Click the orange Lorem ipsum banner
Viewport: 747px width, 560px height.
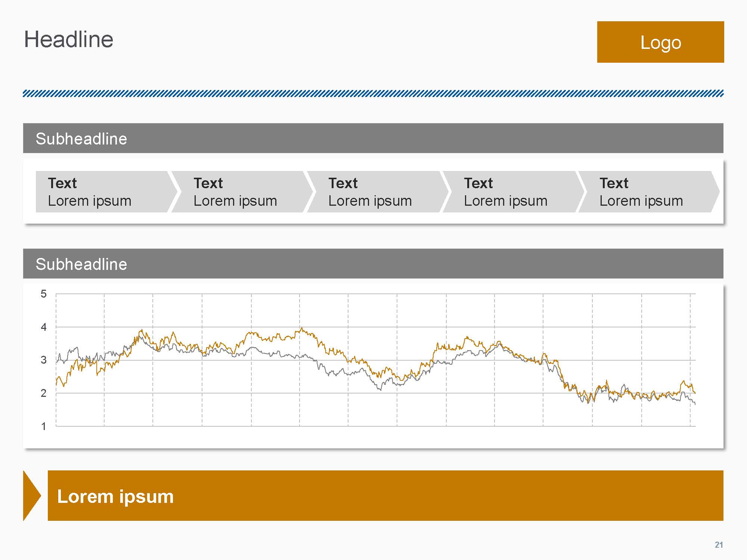point(385,495)
